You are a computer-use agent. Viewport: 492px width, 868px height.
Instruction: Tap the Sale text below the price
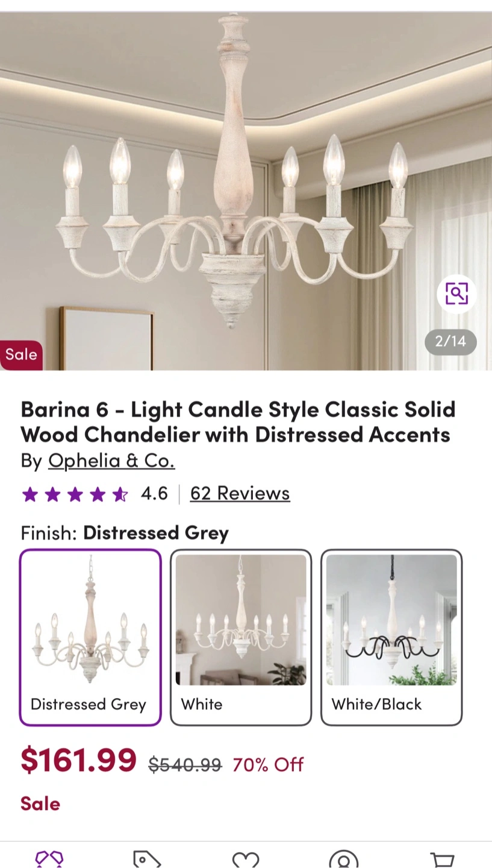coord(40,804)
